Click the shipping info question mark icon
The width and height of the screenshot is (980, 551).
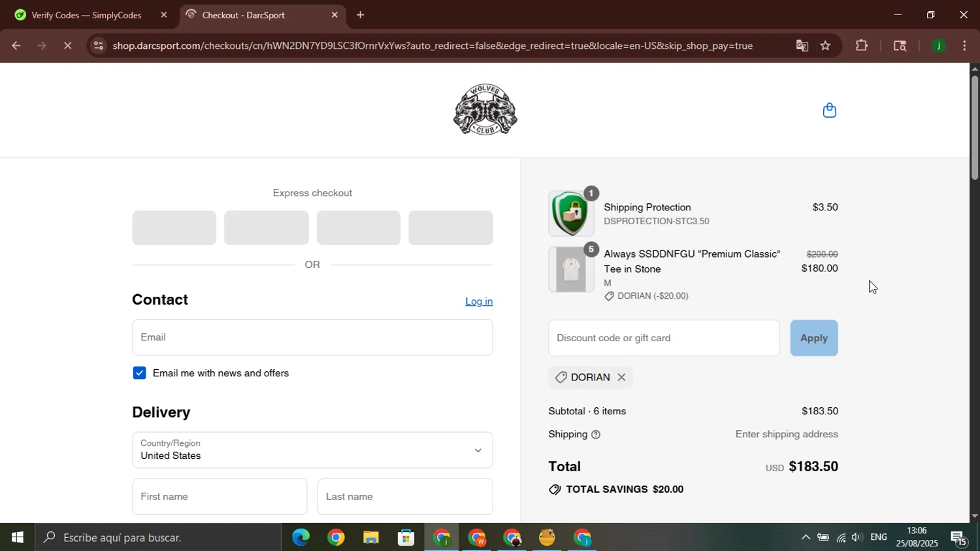pos(595,435)
